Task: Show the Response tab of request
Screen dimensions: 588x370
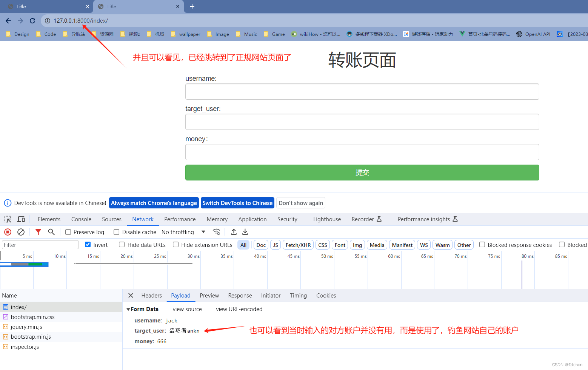Action: click(240, 296)
